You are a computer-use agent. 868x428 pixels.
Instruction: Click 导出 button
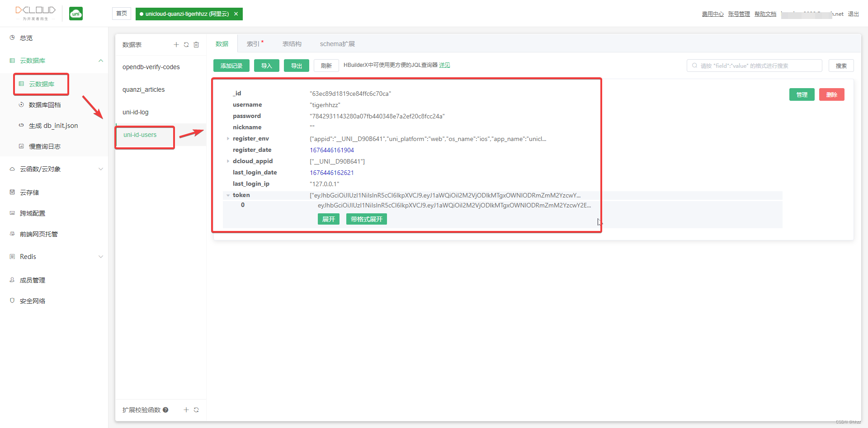tap(297, 66)
